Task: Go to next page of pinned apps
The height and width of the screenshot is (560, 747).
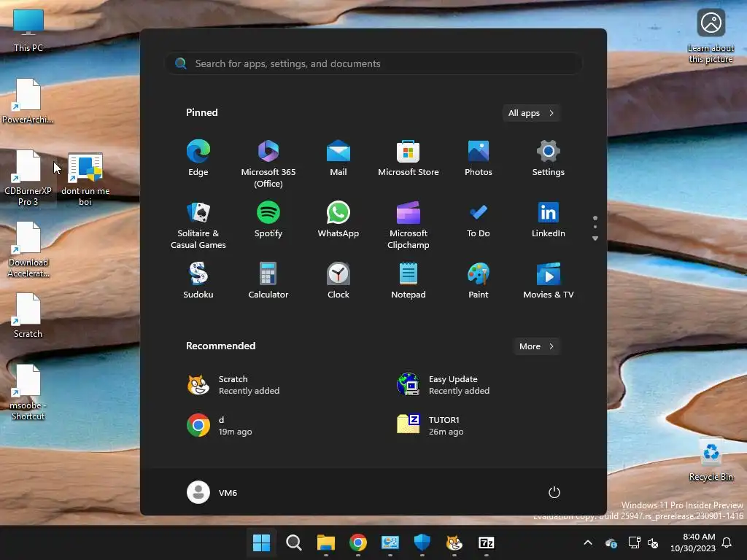Action: click(x=595, y=238)
